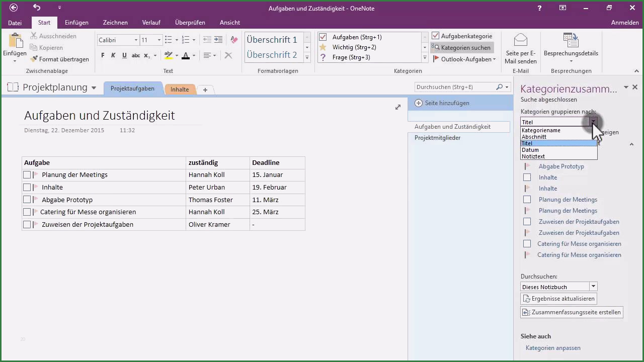Image resolution: width=644 pixels, height=362 pixels.
Task: Click the back arrow in the title bar
Action: 14,8
